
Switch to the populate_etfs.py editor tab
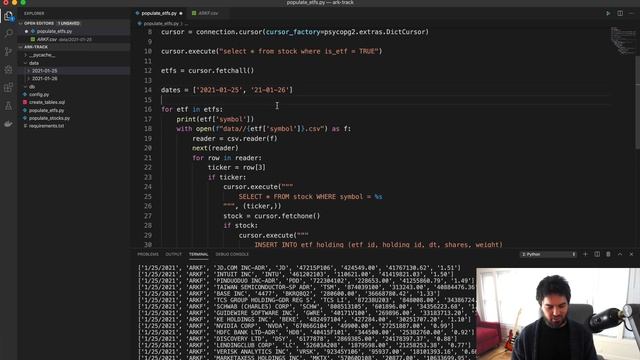159,13
